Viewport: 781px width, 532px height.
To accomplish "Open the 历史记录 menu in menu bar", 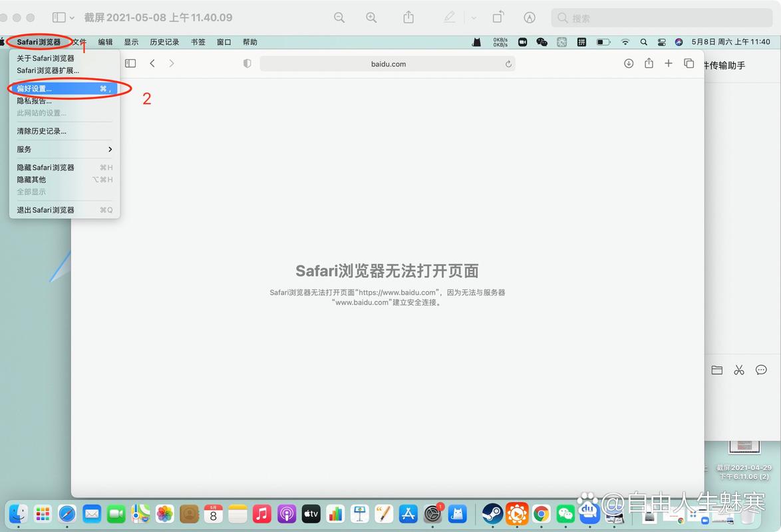I will 164,42.
